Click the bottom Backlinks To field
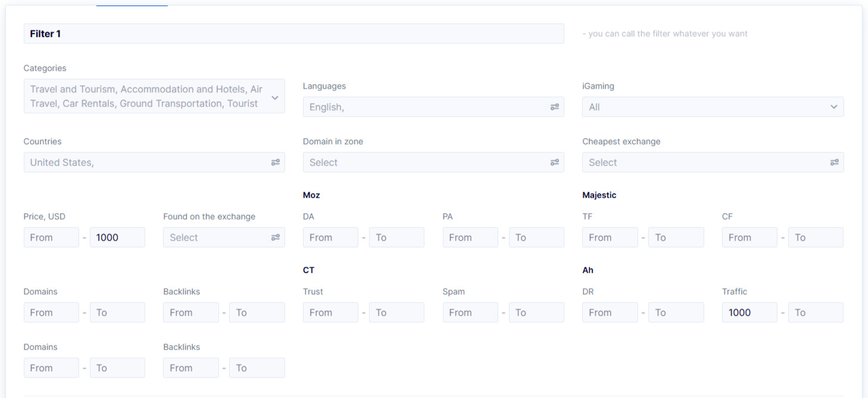Image resolution: width=868 pixels, height=398 pixels. click(x=257, y=368)
